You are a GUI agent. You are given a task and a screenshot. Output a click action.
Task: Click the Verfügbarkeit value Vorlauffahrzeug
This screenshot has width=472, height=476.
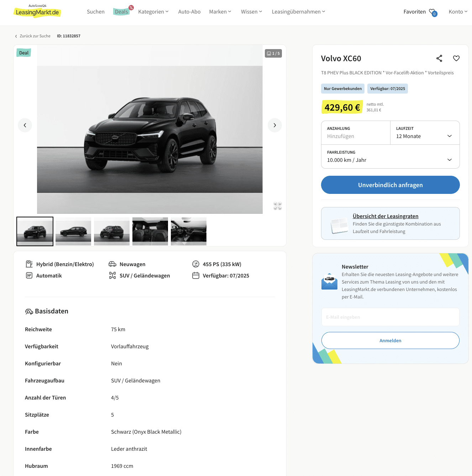click(130, 347)
